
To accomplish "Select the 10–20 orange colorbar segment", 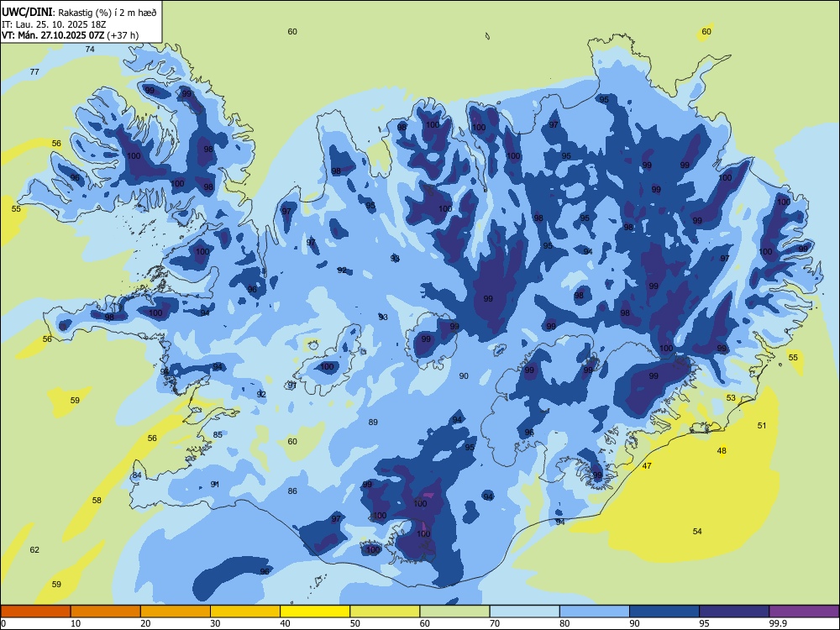I will point(106,612).
